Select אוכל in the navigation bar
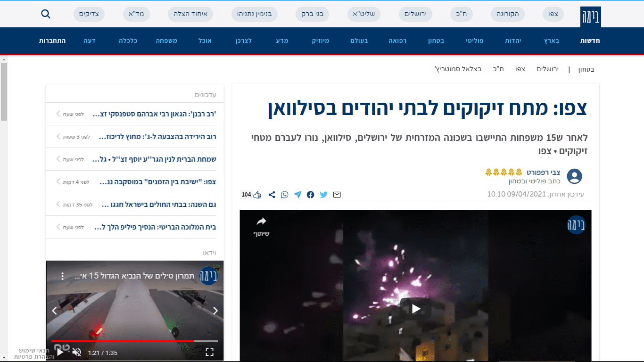The image size is (644, 362). tap(205, 41)
